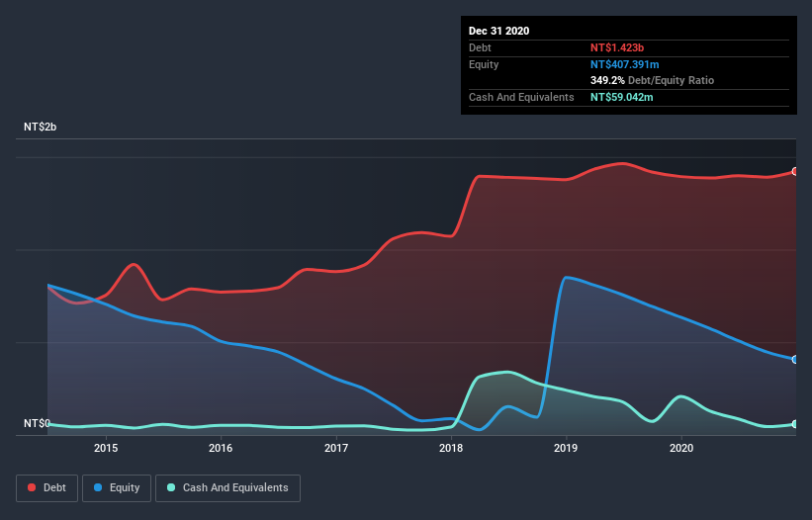This screenshot has height=520, width=812.
Task: Click the 2018 x-axis label
Action: coord(451,448)
